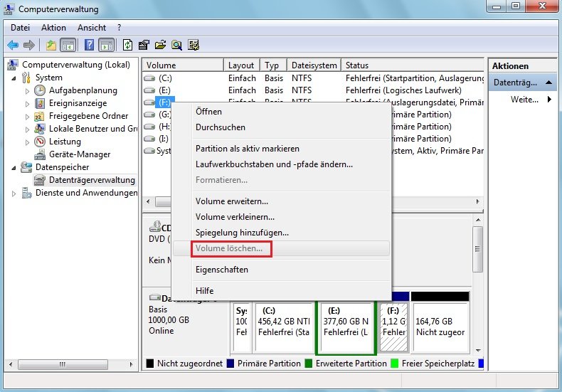Choose Durchsuchen in the context menu
562x392 pixels.
282,127
